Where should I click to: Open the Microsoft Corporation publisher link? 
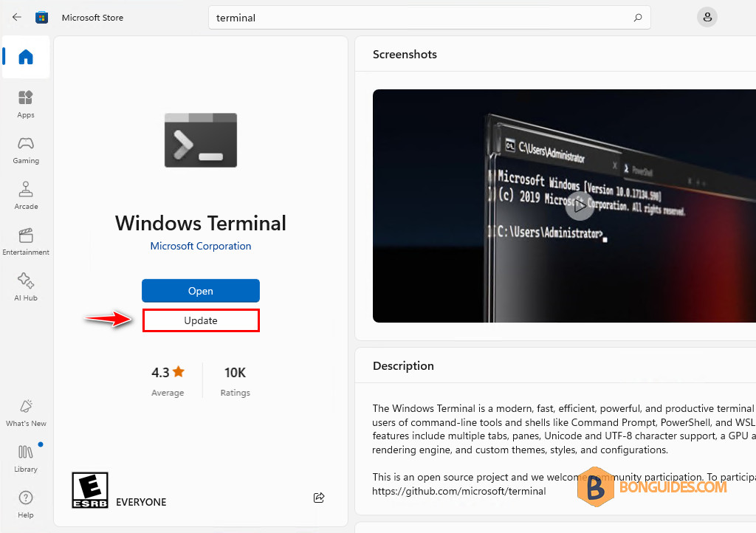click(201, 246)
